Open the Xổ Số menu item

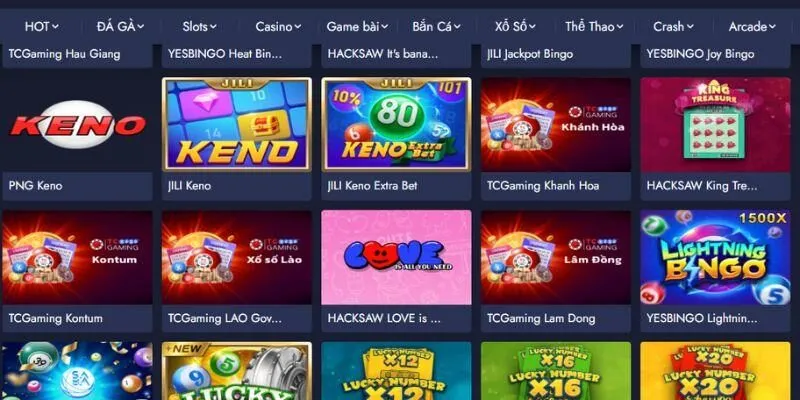tap(515, 27)
